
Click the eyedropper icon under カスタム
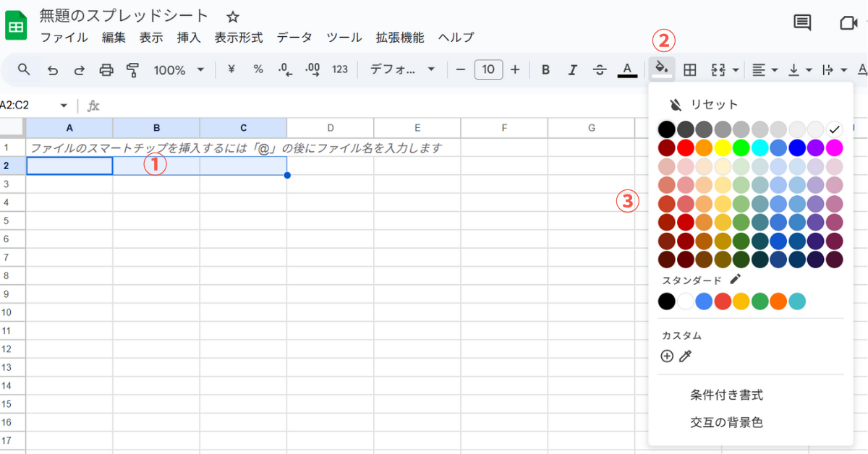[x=686, y=356]
